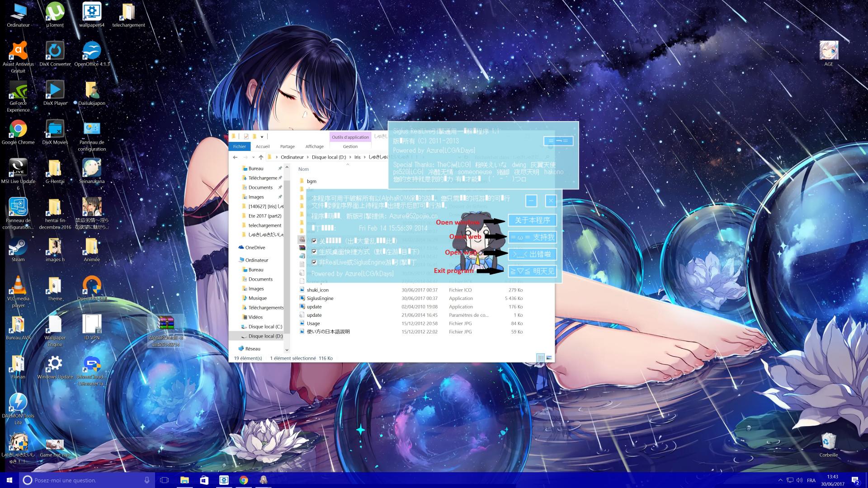Select the Google Chrome desktop shortcut
Viewport: 868px width, 488px height.
click(18, 132)
